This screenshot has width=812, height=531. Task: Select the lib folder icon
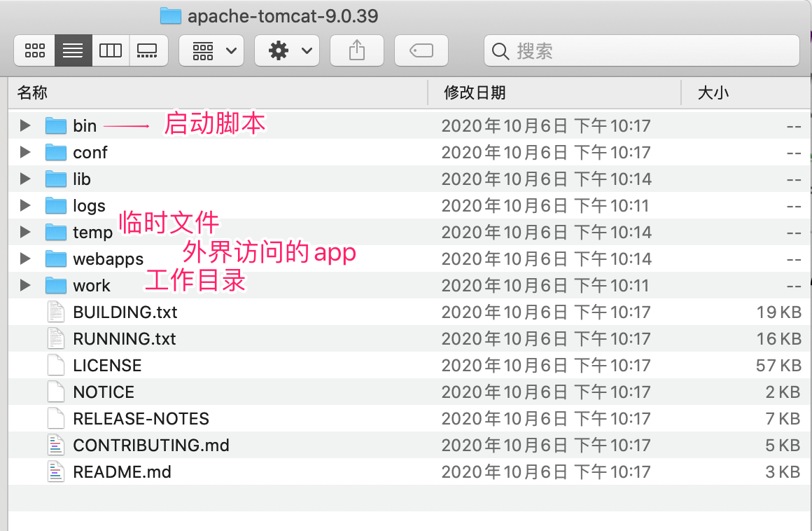click(56, 179)
